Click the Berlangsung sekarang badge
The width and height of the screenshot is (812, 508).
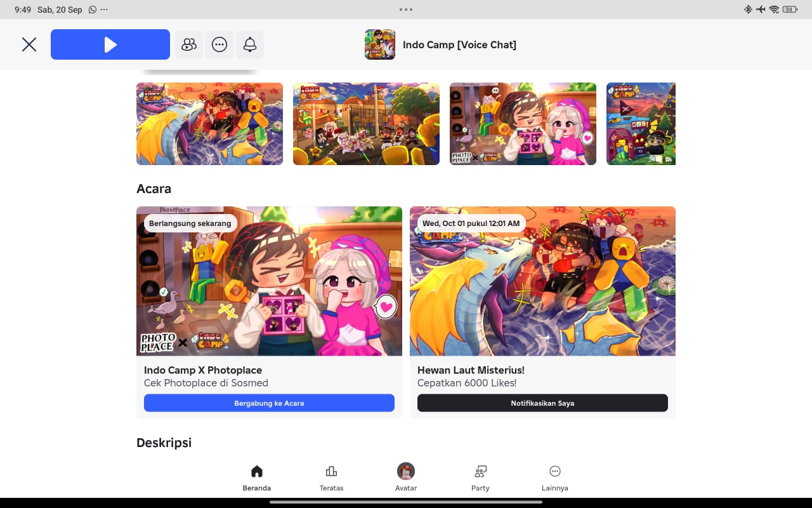(191, 224)
